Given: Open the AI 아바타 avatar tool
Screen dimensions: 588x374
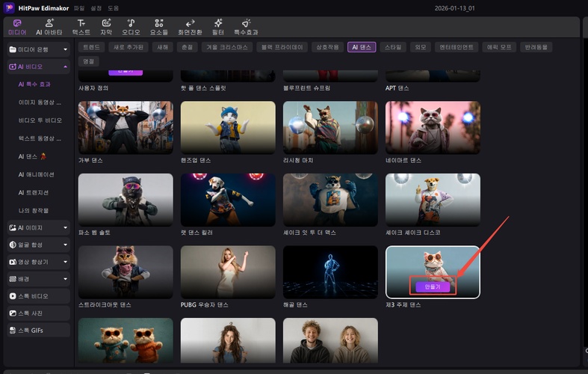Looking at the screenshot, I should (49, 27).
